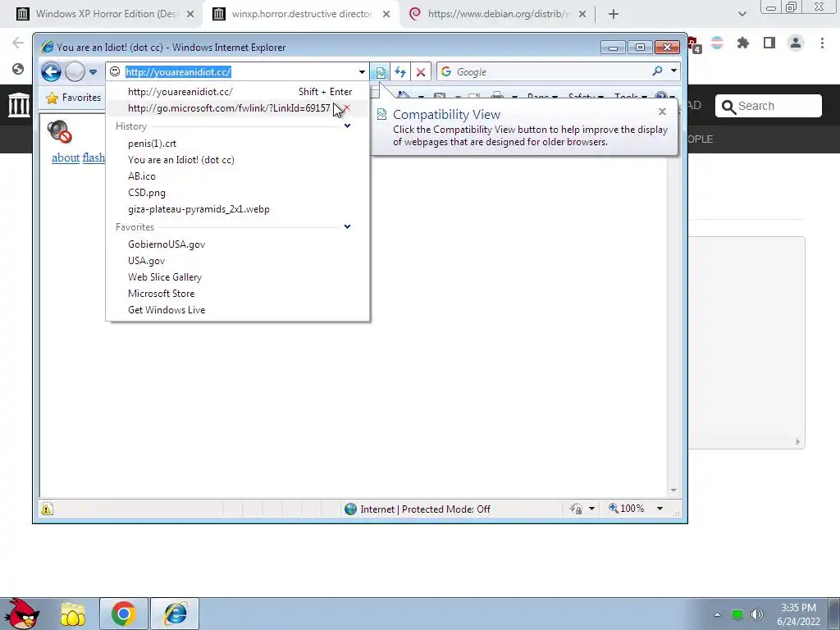Viewport: 840px width, 630px height.
Task: Open 'You are an Idiot! (dot cc)' history entry
Action: 181,160
